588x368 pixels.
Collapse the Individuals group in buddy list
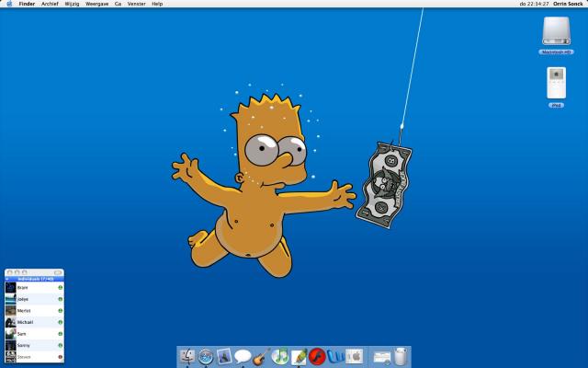(x=7, y=279)
